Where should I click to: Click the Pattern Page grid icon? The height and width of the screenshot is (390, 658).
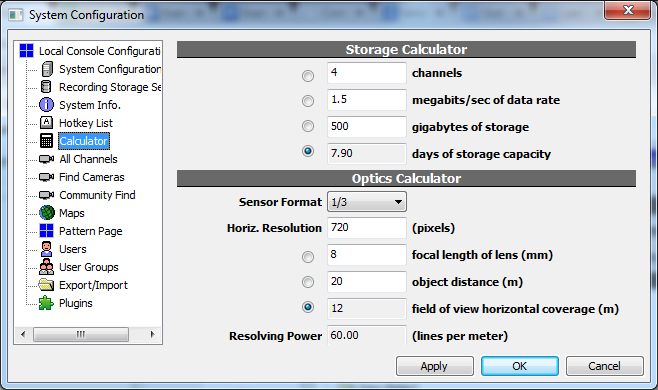(47, 231)
